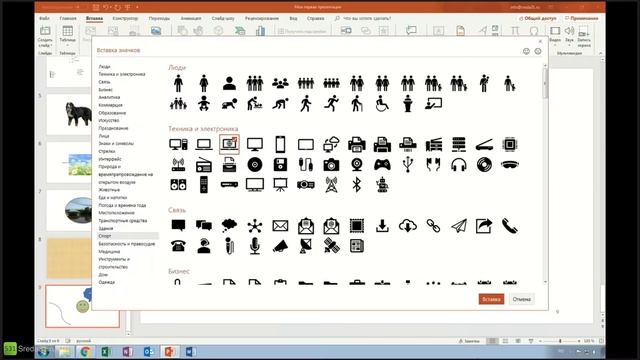This screenshot has width=640, height=360.
Task: Select the highlighted Спорт category
Action: 128,236
